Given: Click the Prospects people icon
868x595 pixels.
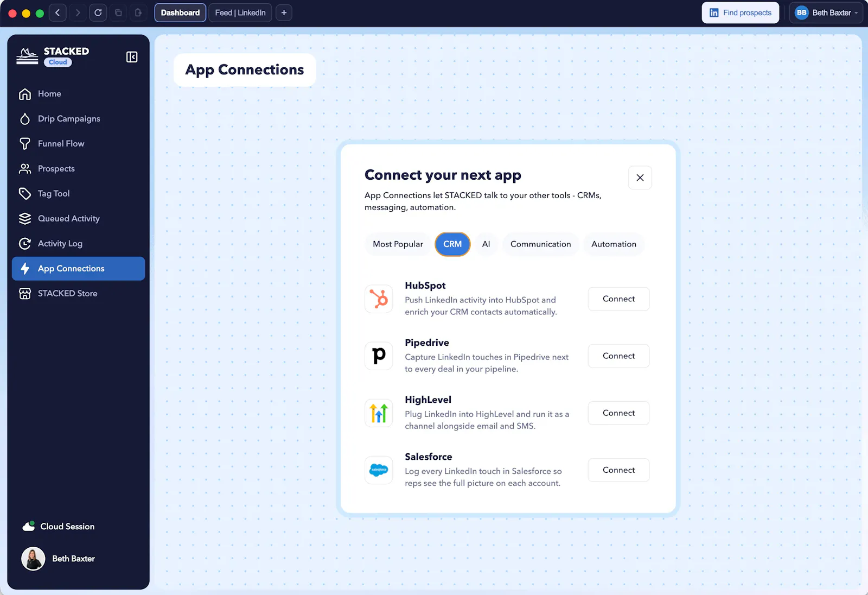Looking at the screenshot, I should click(x=25, y=169).
